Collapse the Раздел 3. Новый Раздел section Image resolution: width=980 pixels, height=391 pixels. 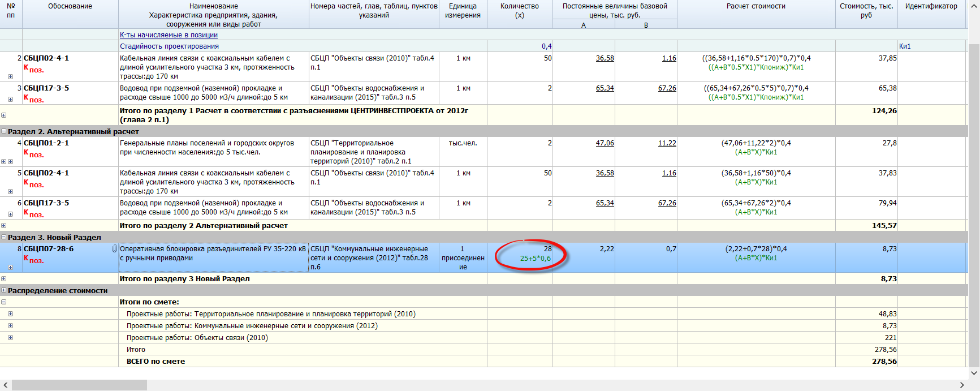coord(4,237)
